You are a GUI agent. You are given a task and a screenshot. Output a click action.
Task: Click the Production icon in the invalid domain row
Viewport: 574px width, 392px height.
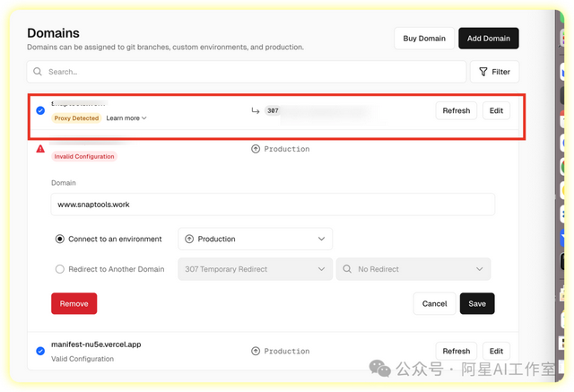[256, 149]
